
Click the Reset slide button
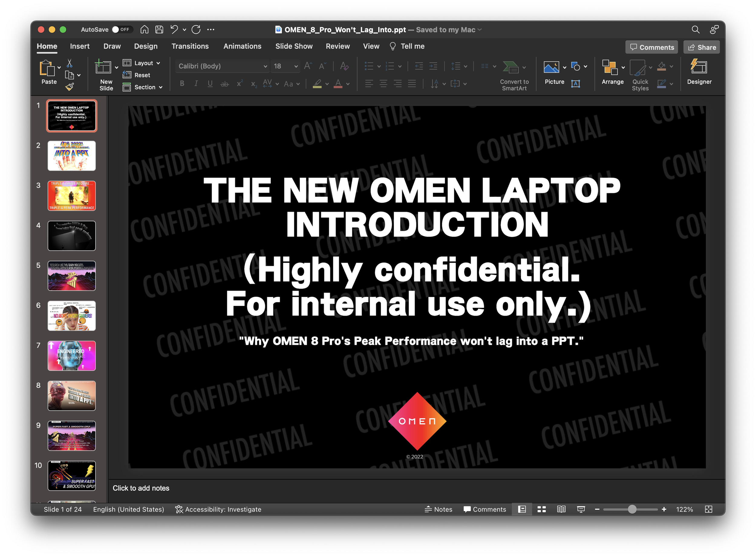pos(137,75)
